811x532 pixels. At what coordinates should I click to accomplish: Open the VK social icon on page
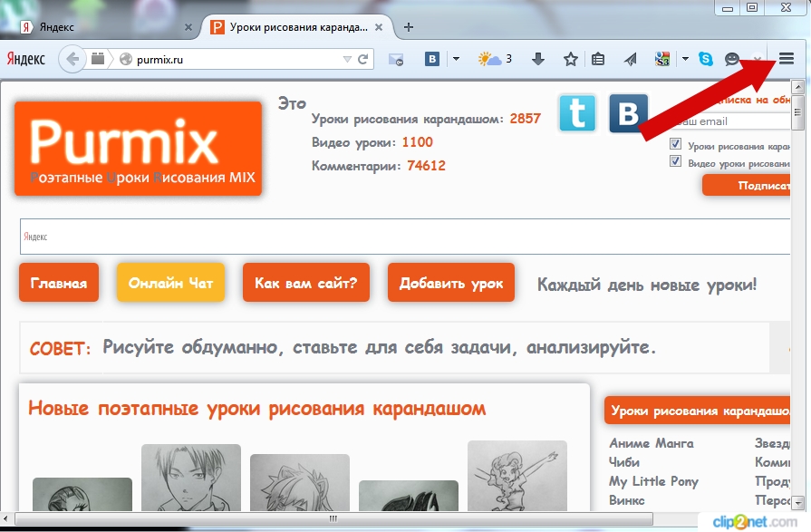628,112
